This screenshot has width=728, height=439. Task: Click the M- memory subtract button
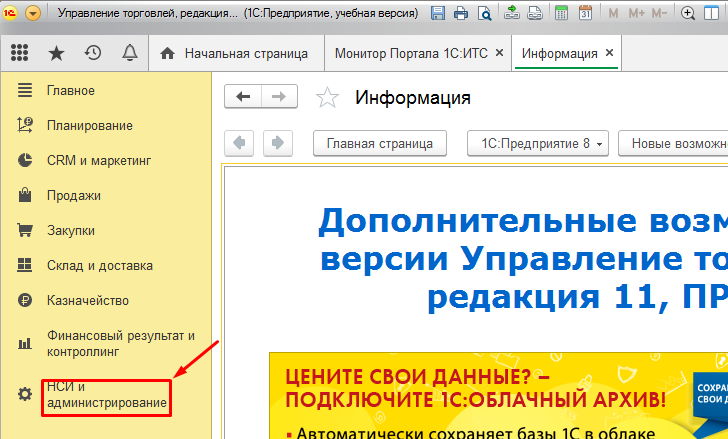point(659,13)
